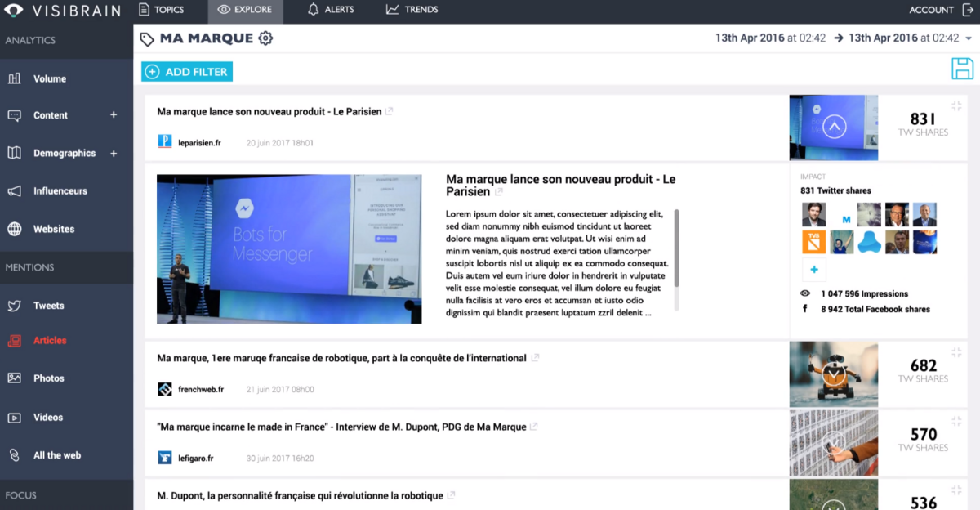
Task: Select the EXPLORE tab
Action: (x=245, y=10)
